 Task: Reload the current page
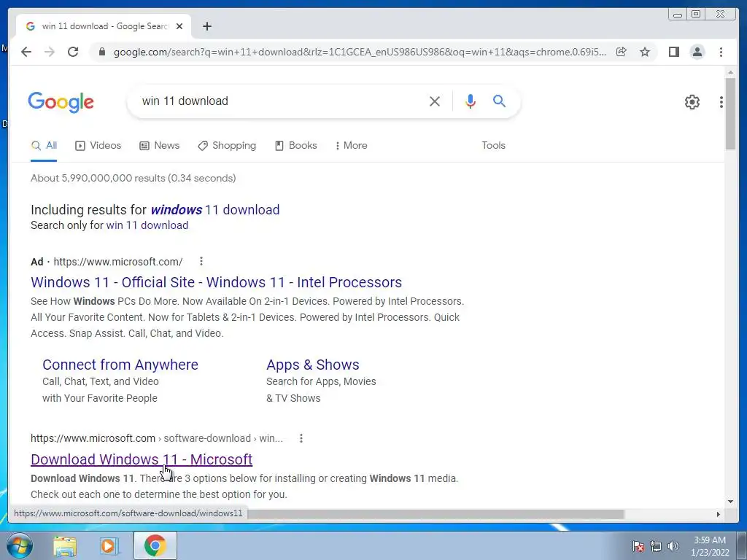pos(73,52)
